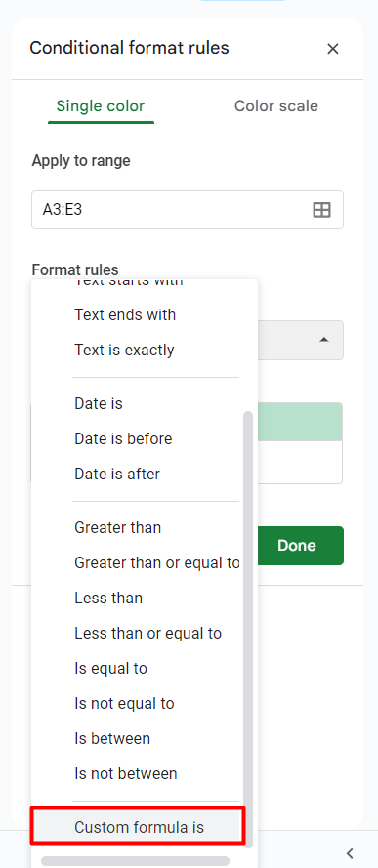Click the Done button
Image resolution: width=378 pixels, height=868 pixels.
point(297,546)
